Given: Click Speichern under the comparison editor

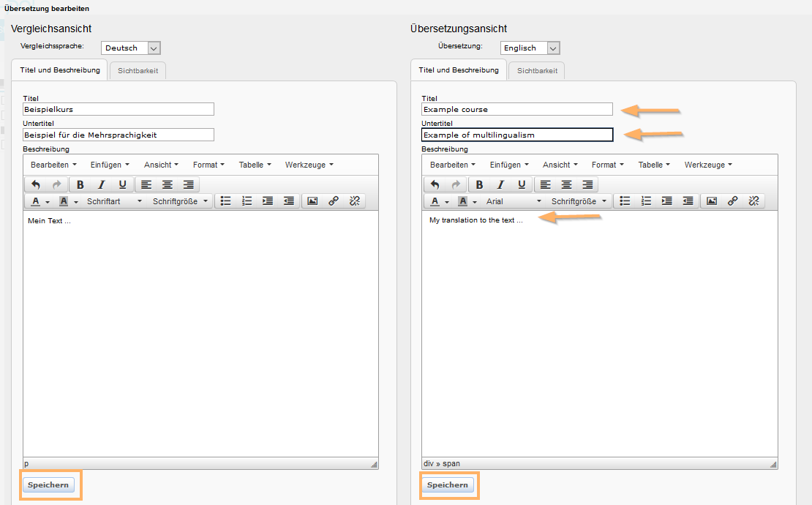Looking at the screenshot, I should [x=48, y=485].
